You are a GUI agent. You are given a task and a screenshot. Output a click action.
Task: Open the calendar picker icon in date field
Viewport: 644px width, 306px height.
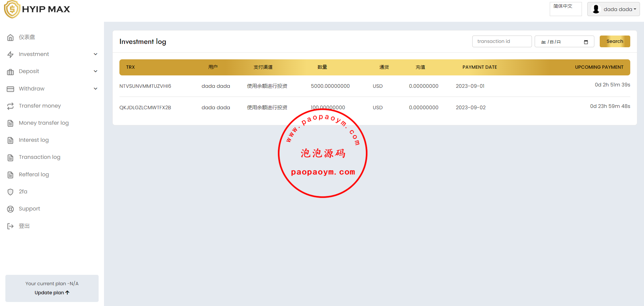(x=586, y=42)
